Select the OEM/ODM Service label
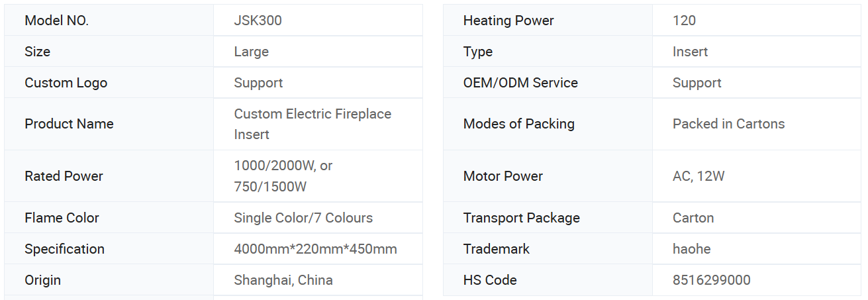This screenshot has width=868, height=300. coord(520,83)
